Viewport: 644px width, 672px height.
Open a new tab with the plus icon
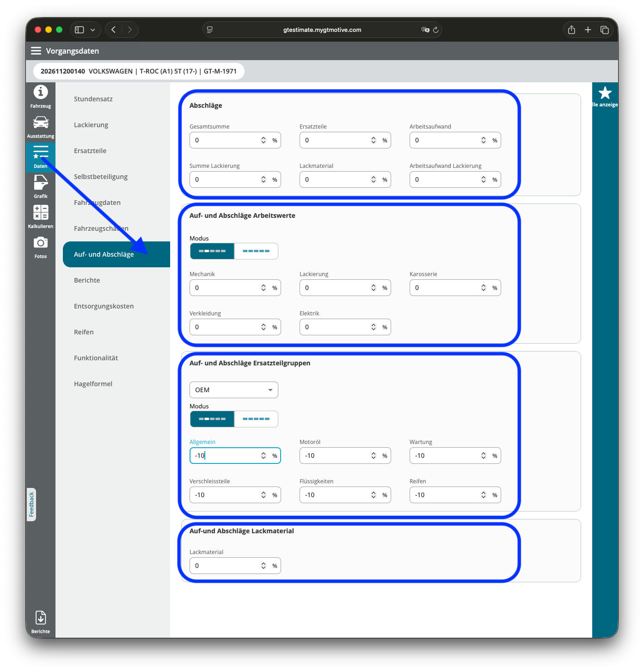[x=588, y=30]
